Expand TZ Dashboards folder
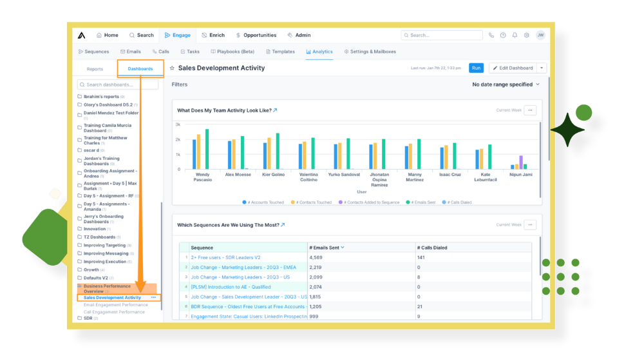 pyautogui.click(x=99, y=237)
